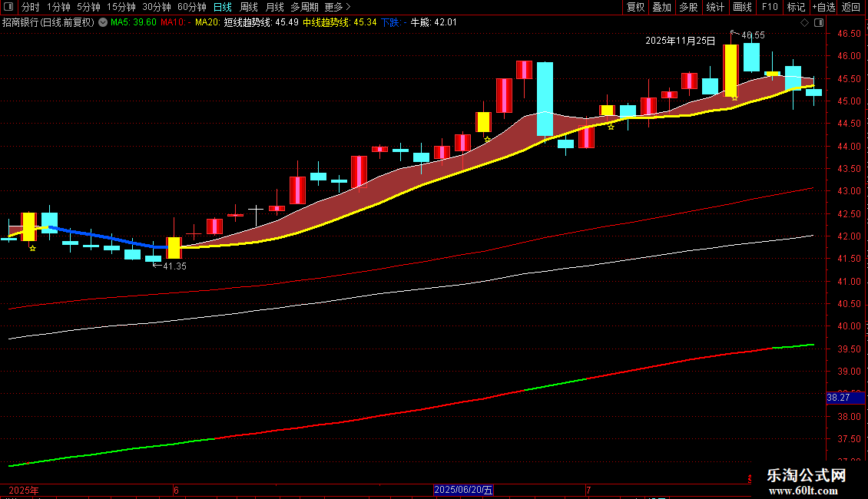Switch to the 分时 intraday view
The image size is (868, 499).
(x=31, y=7)
